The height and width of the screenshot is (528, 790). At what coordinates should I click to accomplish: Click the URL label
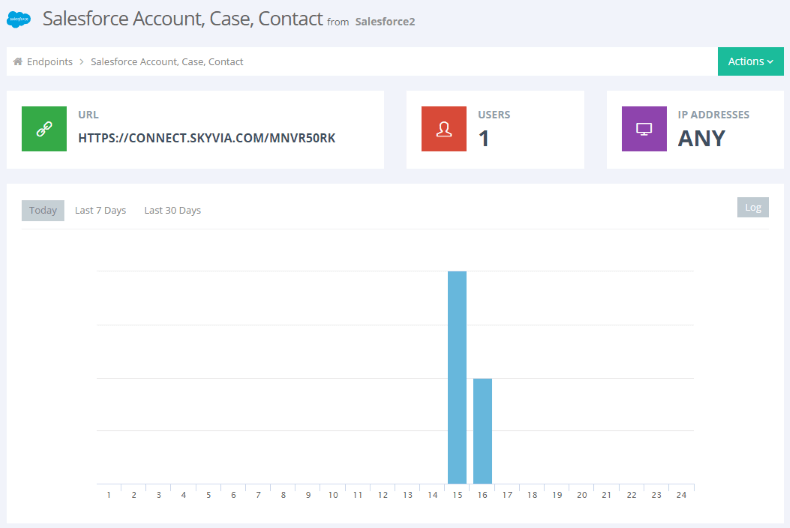click(x=88, y=115)
